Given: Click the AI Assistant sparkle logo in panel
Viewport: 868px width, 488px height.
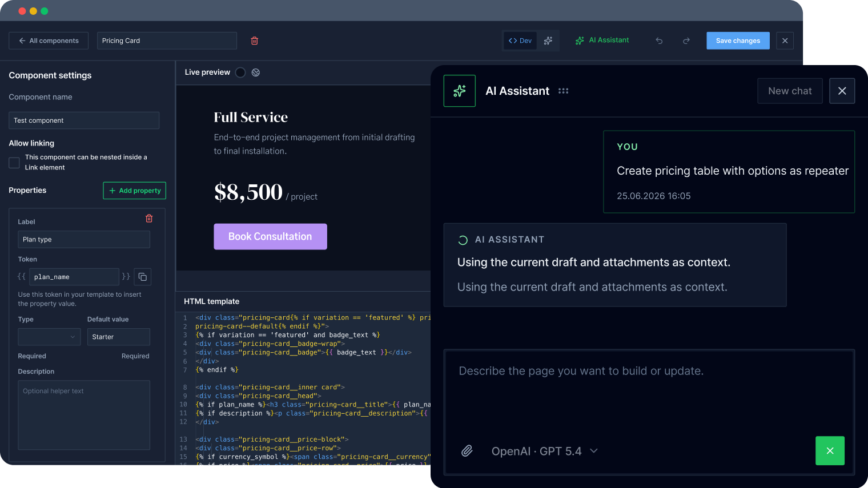Looking at the screenshot, I should (x=460, y=91).
